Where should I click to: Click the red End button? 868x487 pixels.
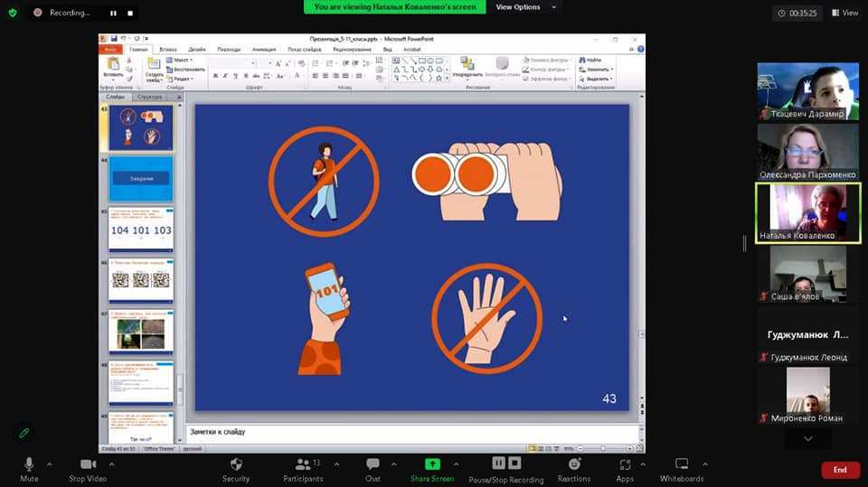(x=840, y=470)
